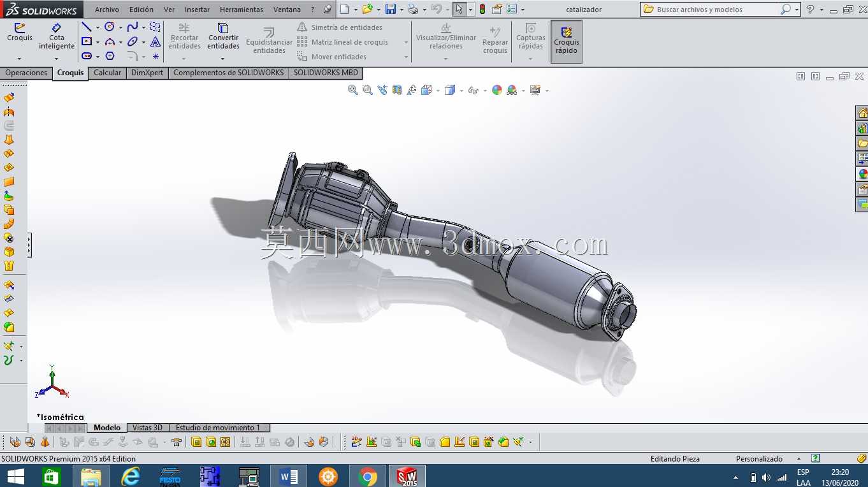Select the Straight Slot tool
This screenshot has height=487, width=868.
pyautogui.click(x=87, y=56)
